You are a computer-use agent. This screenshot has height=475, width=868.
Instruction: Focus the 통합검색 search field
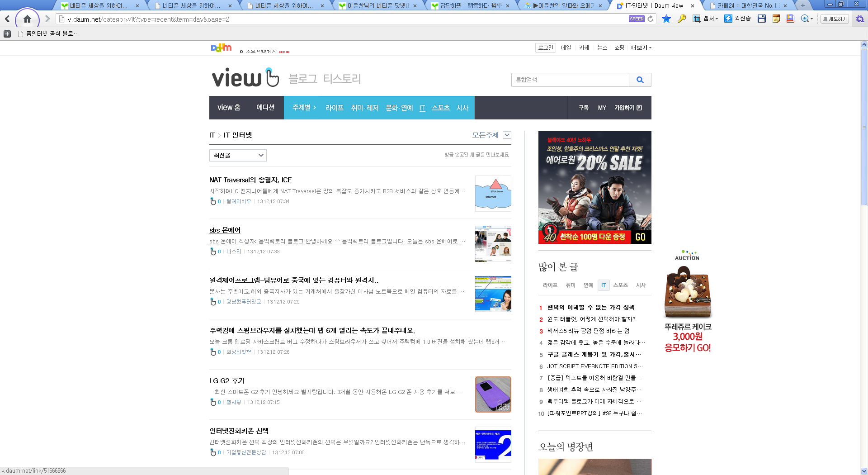pyautogui.click(x=570, y=80)
